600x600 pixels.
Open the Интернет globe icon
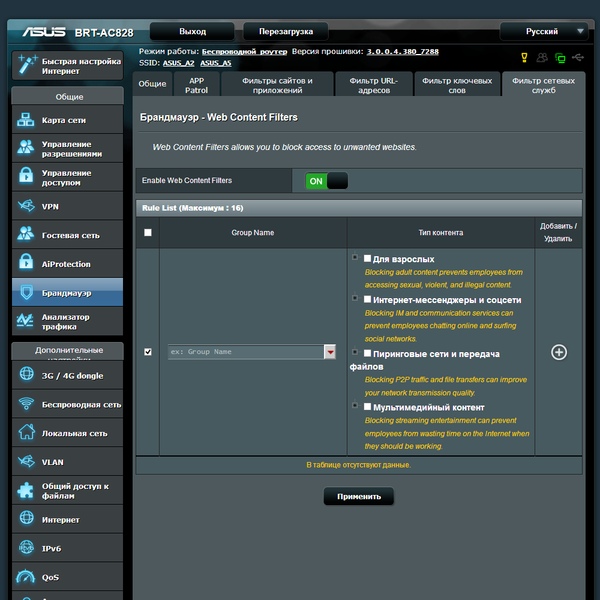[26, 518]
